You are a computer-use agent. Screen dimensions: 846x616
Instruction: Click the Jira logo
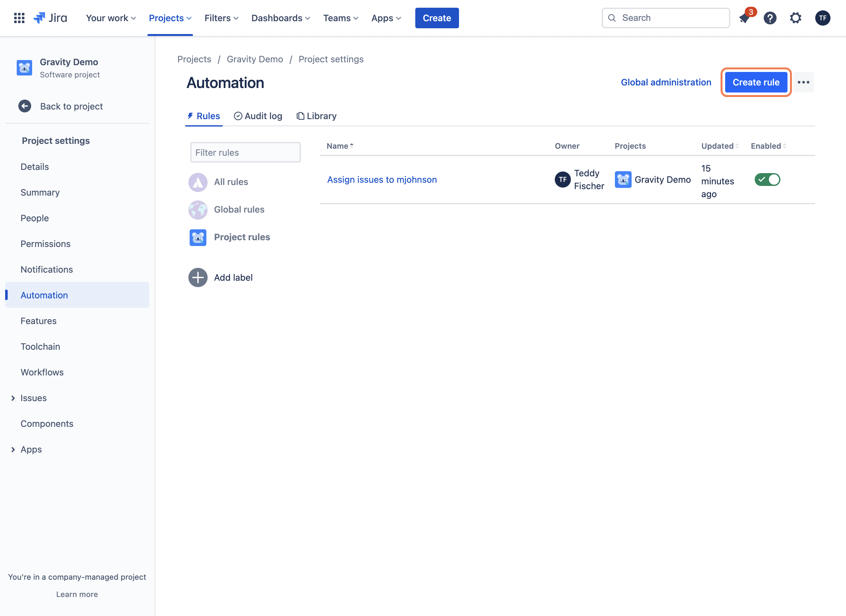[x=50, y=18]
